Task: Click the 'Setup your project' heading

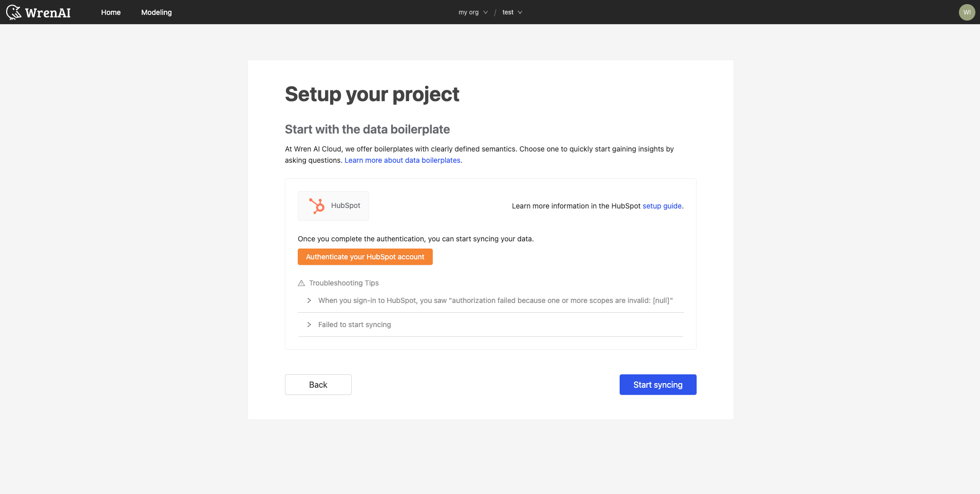Action: tap(372, 94)
